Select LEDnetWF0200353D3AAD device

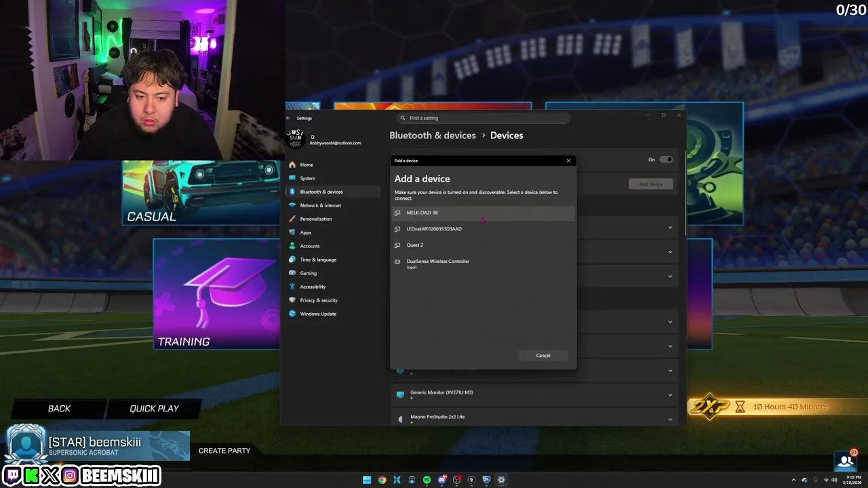pos(484,229)
